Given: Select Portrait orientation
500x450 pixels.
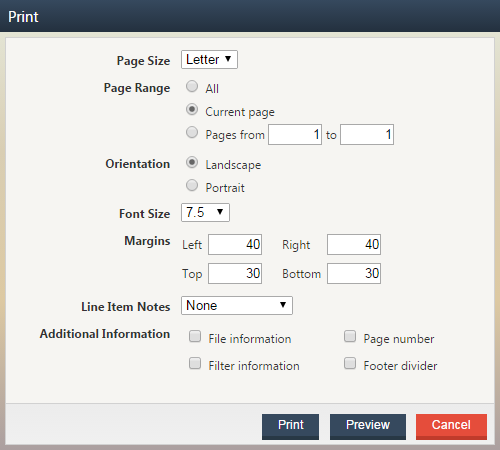Looking at the screenshot, I should pos(192,185).
